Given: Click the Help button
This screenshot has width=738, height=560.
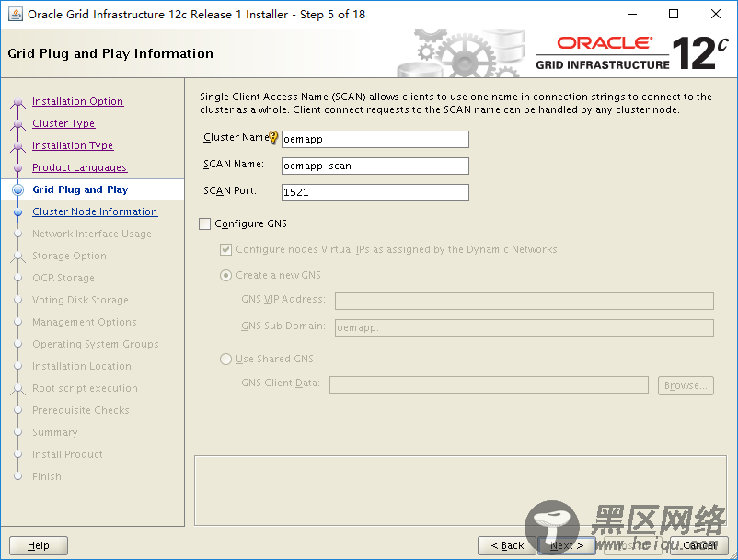Looking at the screenshot, I should (x=39, y=545).
